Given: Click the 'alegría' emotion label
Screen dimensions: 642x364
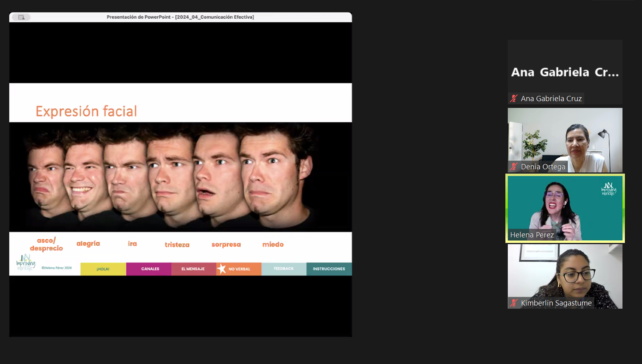Looking at the screenshot, I should pyautogui.click(x=88, y=244).
